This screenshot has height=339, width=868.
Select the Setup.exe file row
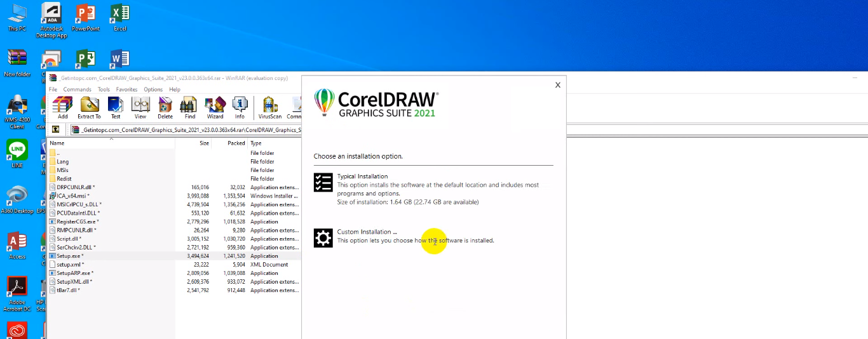point(175,256)
